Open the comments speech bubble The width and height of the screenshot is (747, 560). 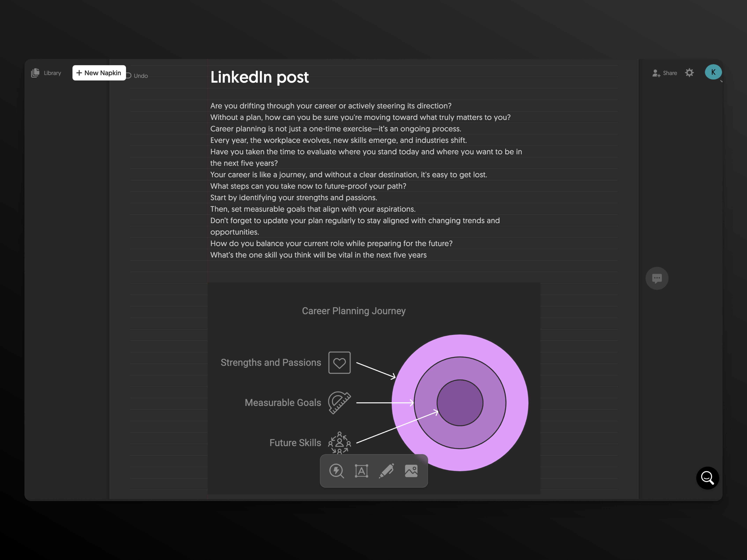click(x=657, y=278)
